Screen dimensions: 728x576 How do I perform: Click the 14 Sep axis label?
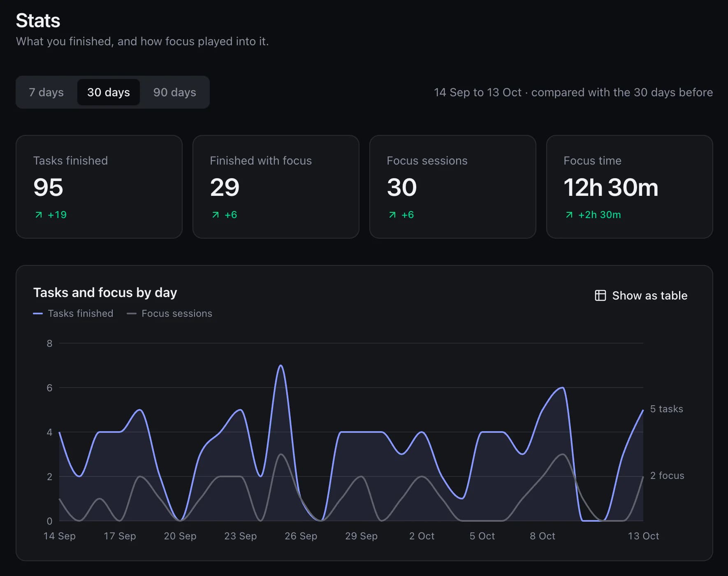60,536
